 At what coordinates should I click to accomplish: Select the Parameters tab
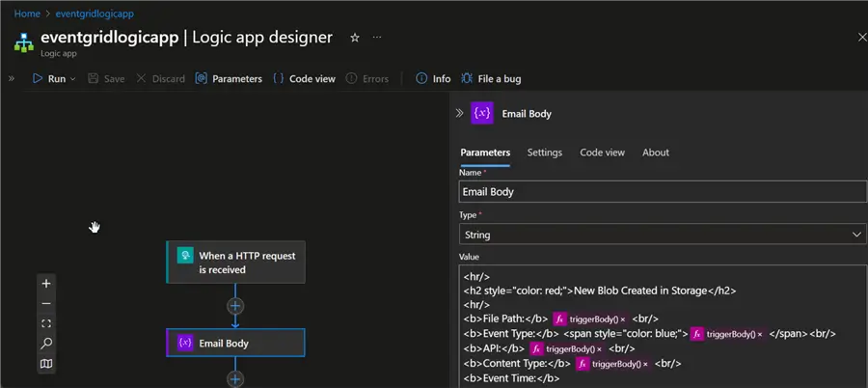(x=485, y=152)
